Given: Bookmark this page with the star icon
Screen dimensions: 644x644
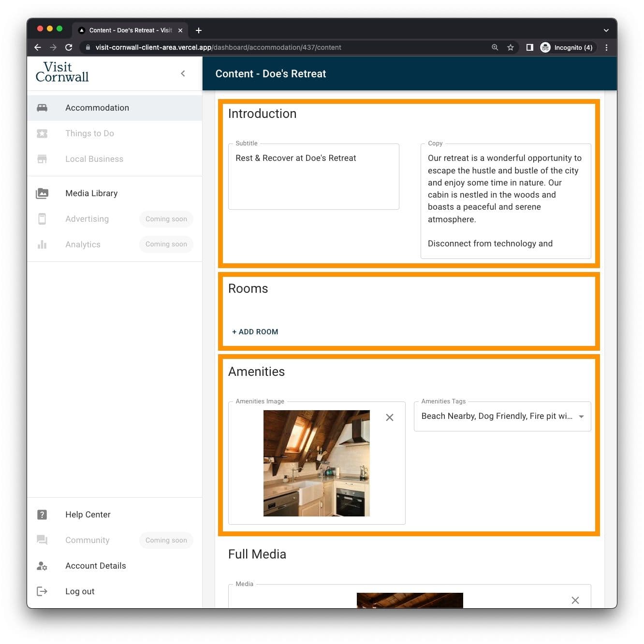Looking at the screenshot, I should coord(510,47).
